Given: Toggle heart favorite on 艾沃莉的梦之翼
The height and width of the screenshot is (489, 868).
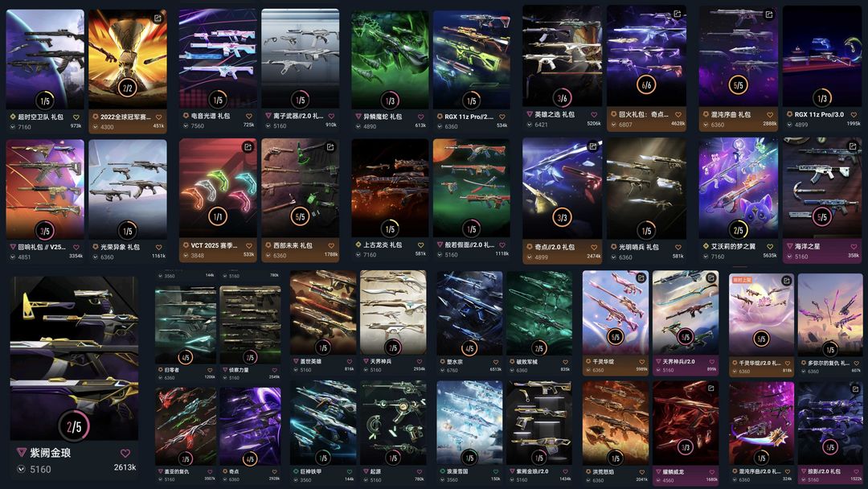Looking at the screenshot, I should [770, 246].
